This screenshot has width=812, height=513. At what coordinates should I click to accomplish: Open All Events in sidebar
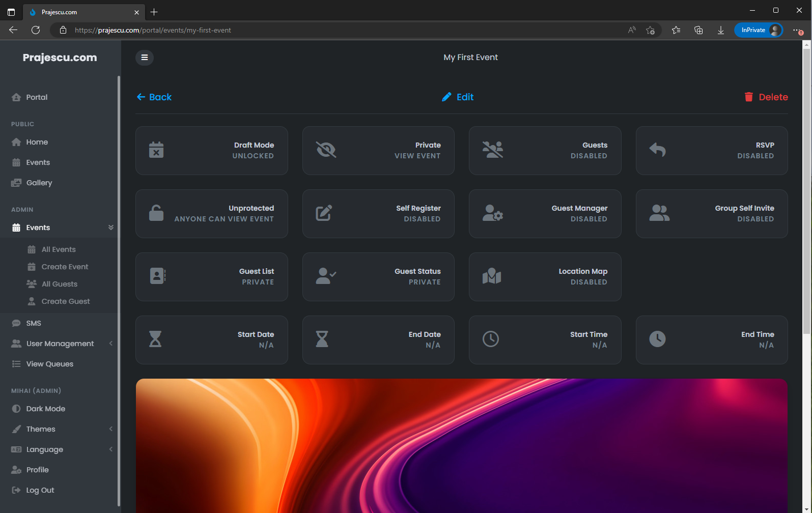tap(59, 249)
